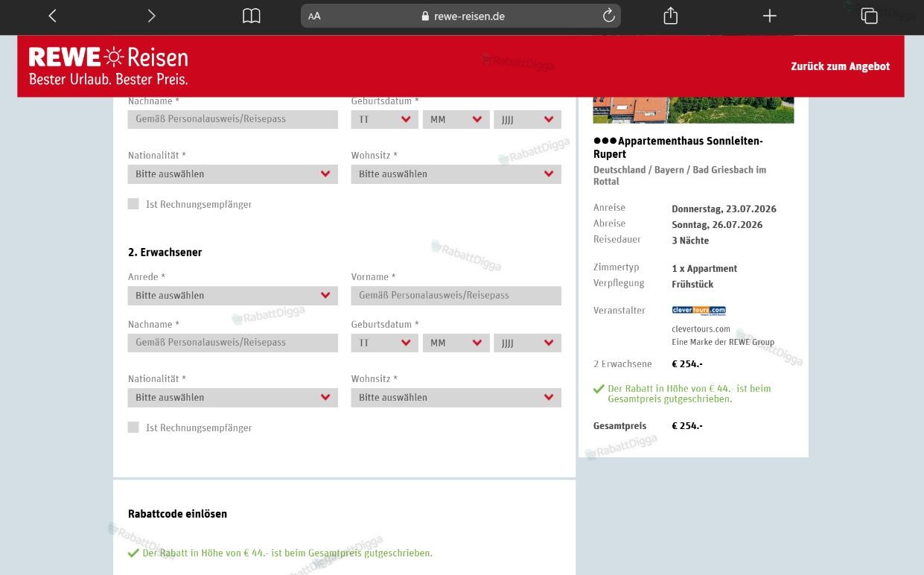Click the Gesamtpreis amount € 254.-

point(687,426)
